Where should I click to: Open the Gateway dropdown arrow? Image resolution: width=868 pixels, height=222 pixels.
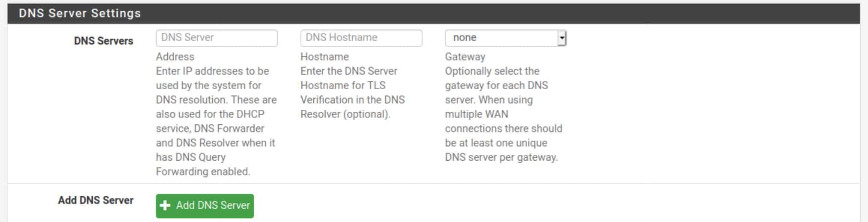562,38
